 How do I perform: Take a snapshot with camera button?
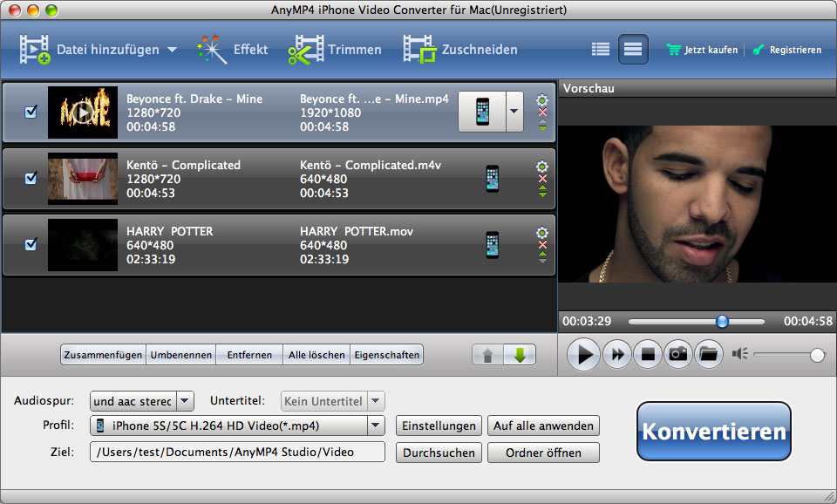(x=678, y=354)
